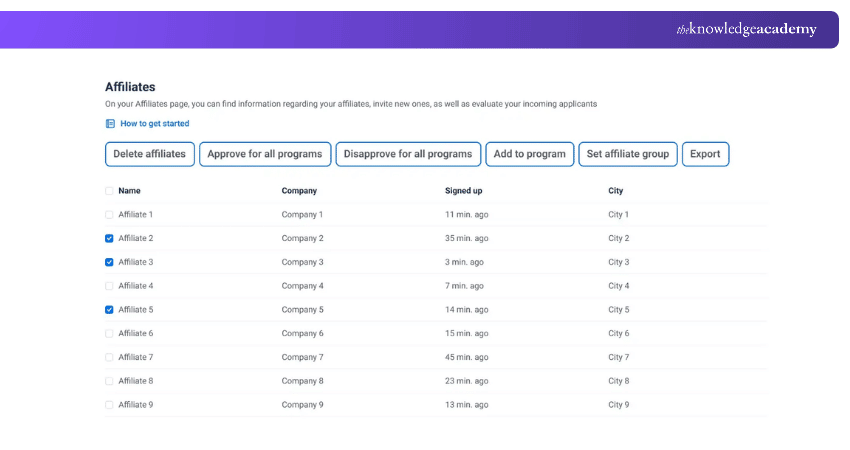Image resolution: width=850 pixels, height=450 pixels.
Task: Click the Add to program button
Action: tap(530, 154)
